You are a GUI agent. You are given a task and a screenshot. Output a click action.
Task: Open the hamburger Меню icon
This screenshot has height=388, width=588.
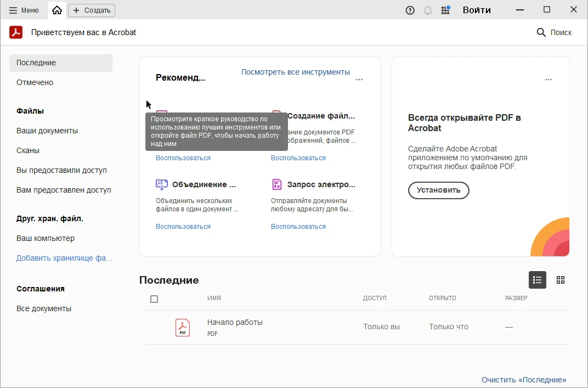pos(13,10)
